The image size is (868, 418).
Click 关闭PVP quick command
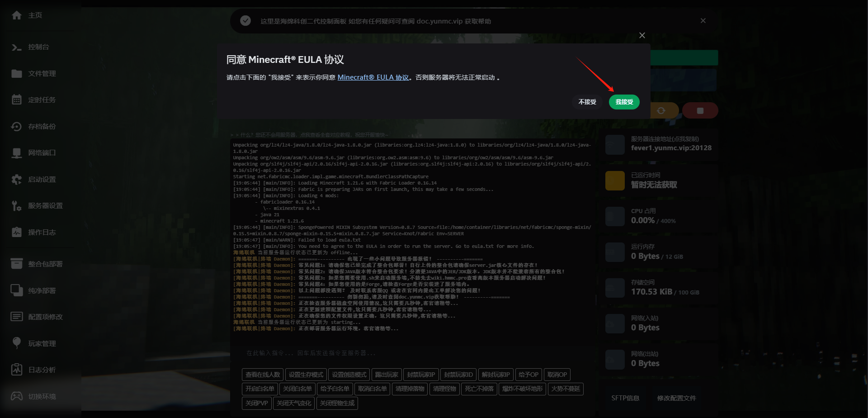point(257,403)
